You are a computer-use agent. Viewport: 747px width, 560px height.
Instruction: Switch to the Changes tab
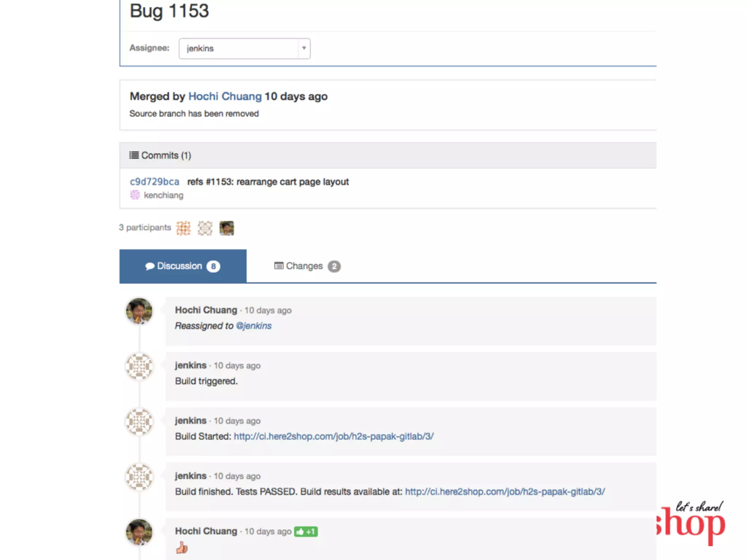click(304, 266)
